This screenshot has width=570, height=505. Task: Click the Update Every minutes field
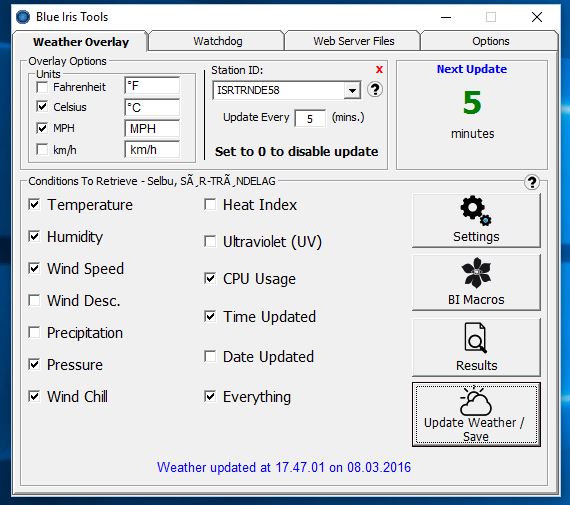310,119
